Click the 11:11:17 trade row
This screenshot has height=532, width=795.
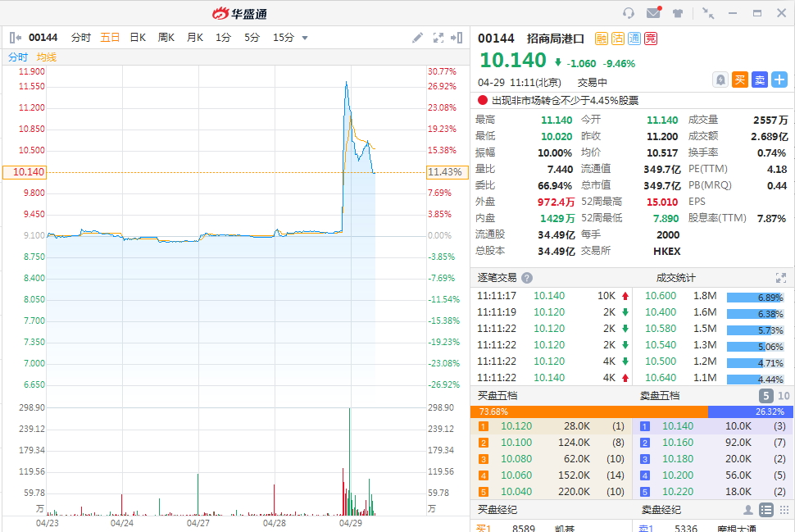pos(552,296)
